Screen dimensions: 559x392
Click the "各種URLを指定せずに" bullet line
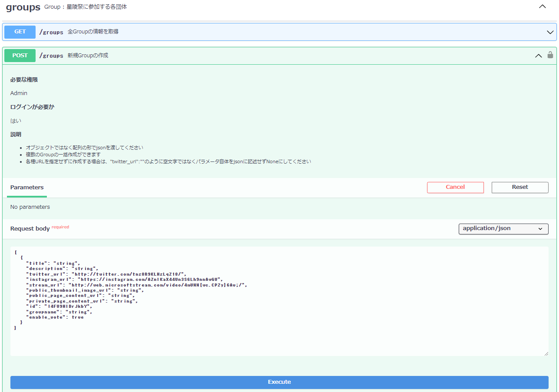click(x=168, y=161)
